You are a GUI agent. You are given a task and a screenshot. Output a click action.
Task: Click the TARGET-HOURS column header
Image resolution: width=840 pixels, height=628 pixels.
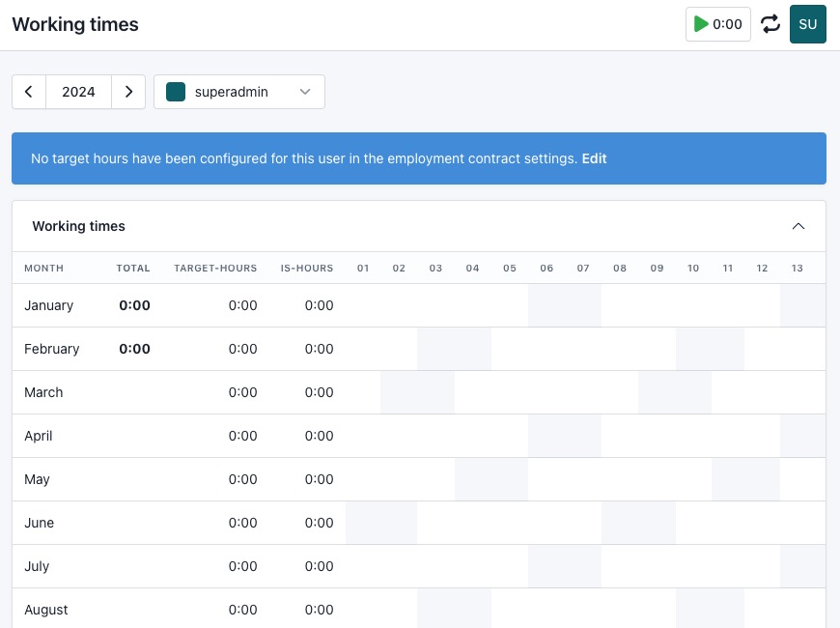pyautogui.click(x=215, y=268)
